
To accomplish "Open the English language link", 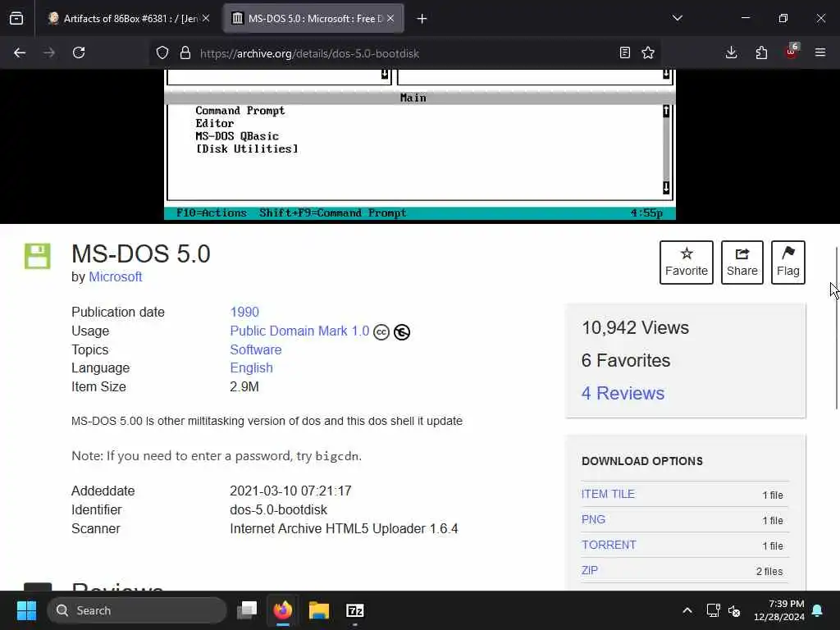I will [251, 368].
